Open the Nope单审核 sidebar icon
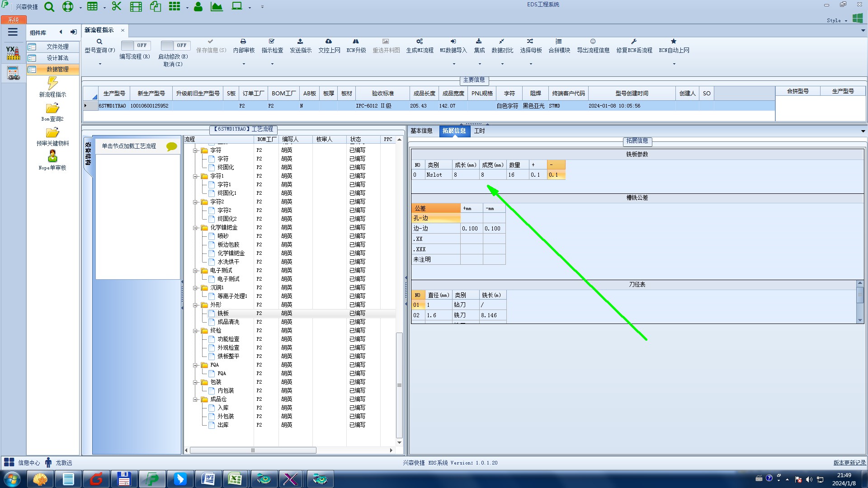The height and width of the screenshot is (488, 868). 52,157
